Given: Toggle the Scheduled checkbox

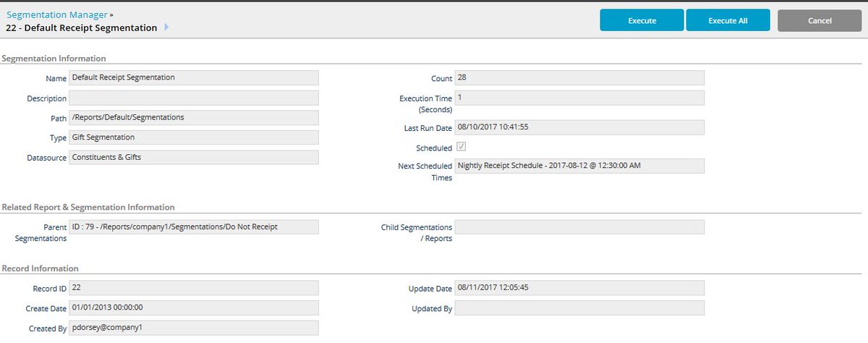Looking at the screenshot, I should pos(461,147).
